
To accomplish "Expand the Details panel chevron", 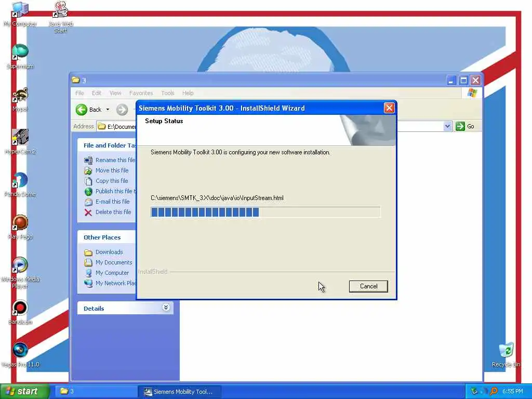I will point(166,308).
